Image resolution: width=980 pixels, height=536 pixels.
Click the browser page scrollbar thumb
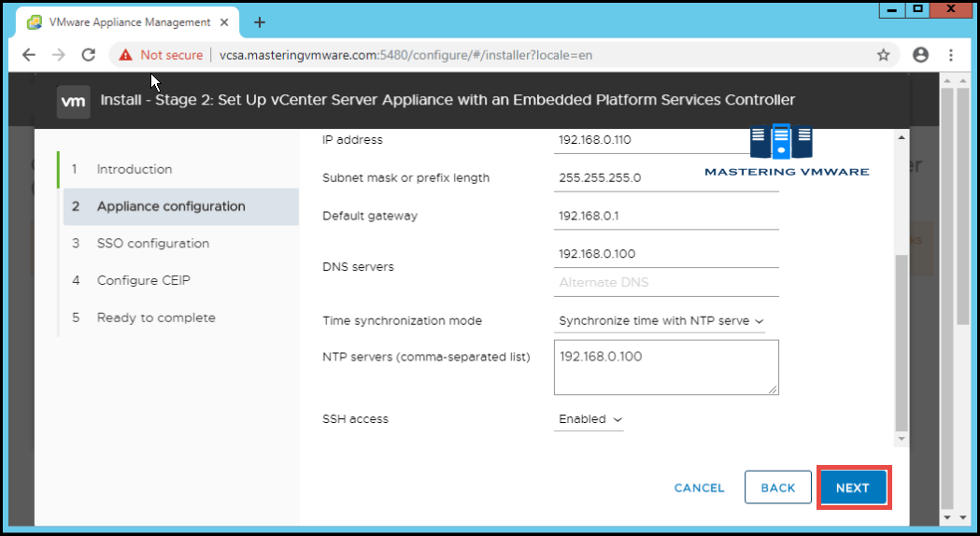tap(963, 206)
